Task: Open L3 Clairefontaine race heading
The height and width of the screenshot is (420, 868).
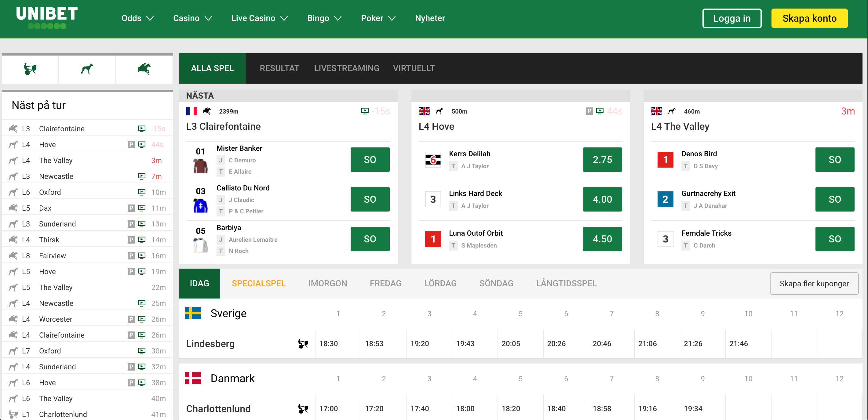Action: [x=223, y=127]
